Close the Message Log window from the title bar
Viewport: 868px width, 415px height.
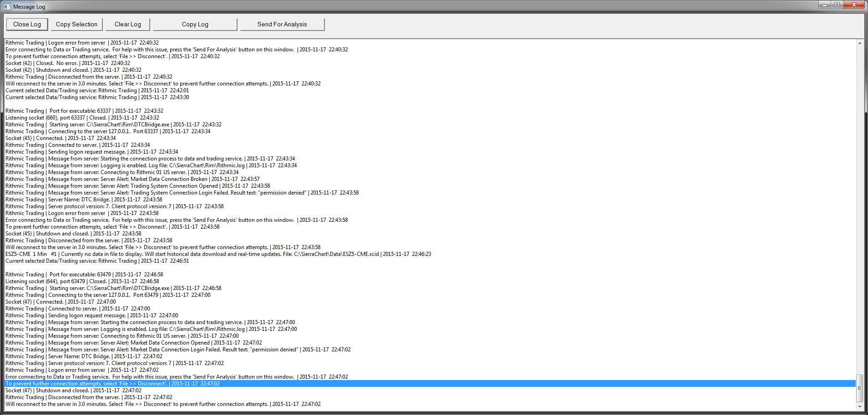pos(854,5)
